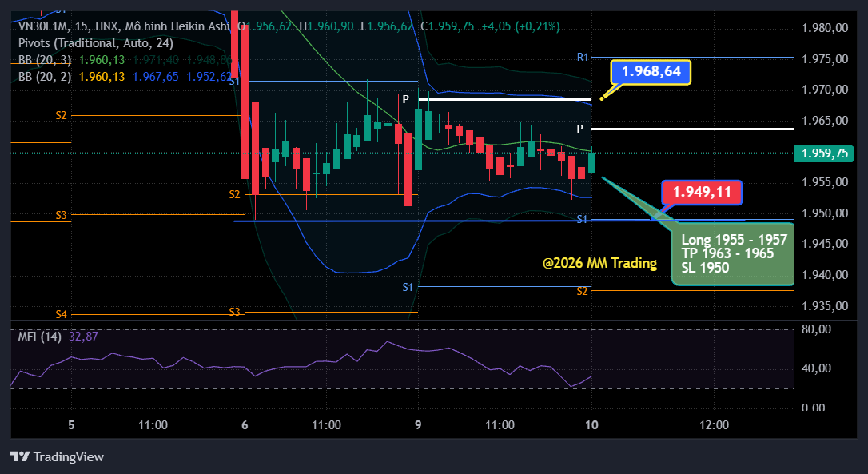Screen dimensions: 868x474
Task: Click the 1.945,00 price axis label
Action: pyautogui.click(x=825, y=244)
